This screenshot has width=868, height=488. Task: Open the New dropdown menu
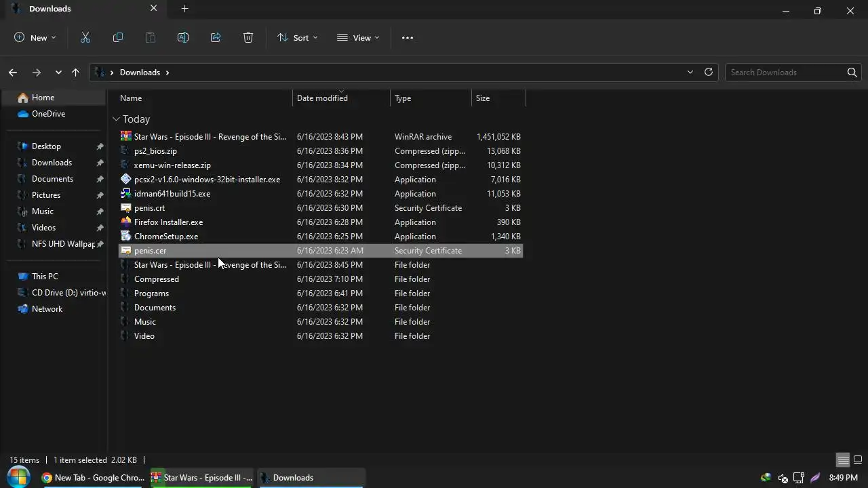pos(35,38)
